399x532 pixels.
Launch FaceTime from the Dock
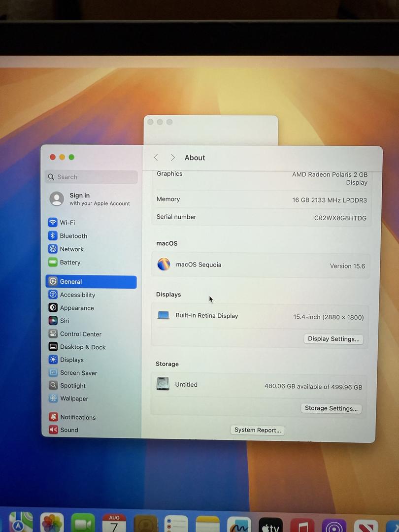tap(83, 523)
